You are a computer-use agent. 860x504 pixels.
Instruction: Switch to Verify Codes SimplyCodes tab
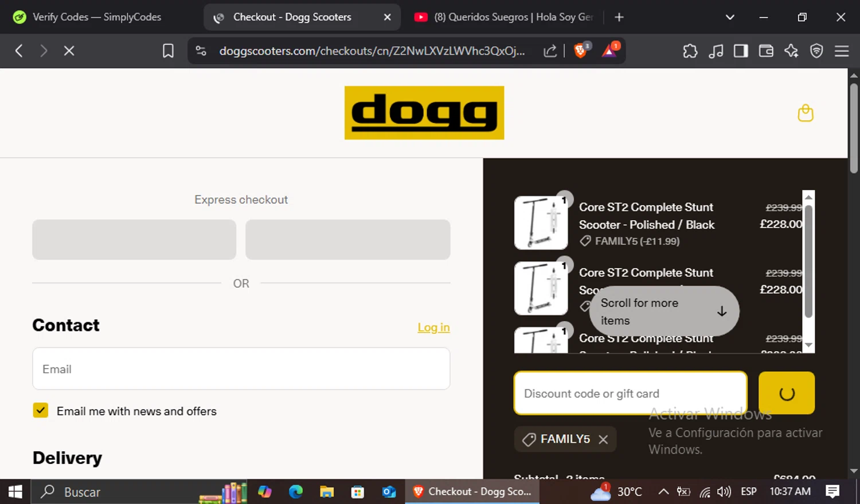96,17
